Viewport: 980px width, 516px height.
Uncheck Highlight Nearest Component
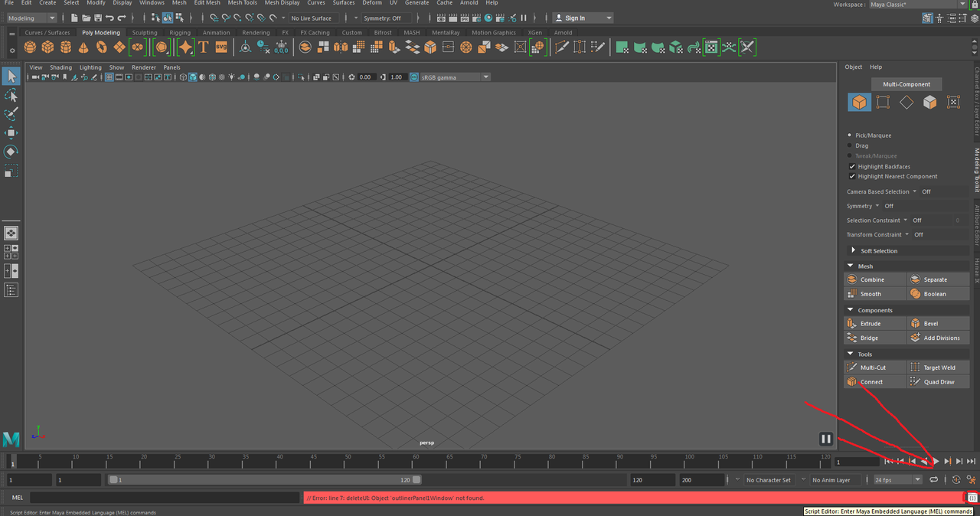tap(852, 176)
